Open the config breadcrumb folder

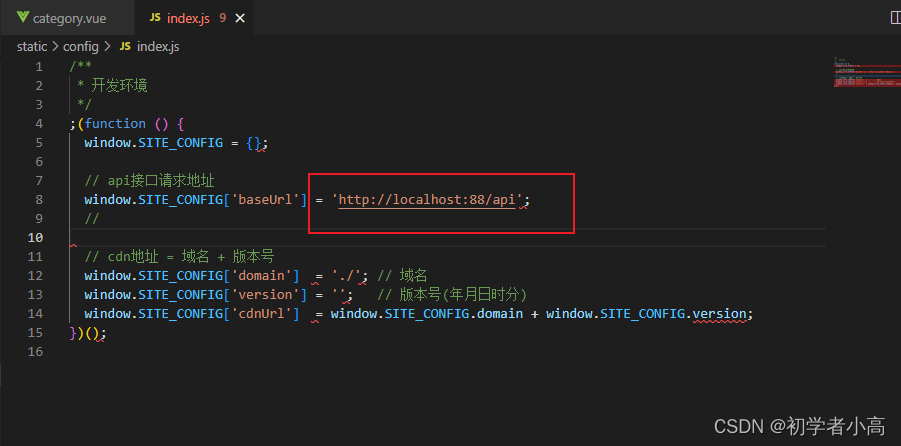point(80,47)
